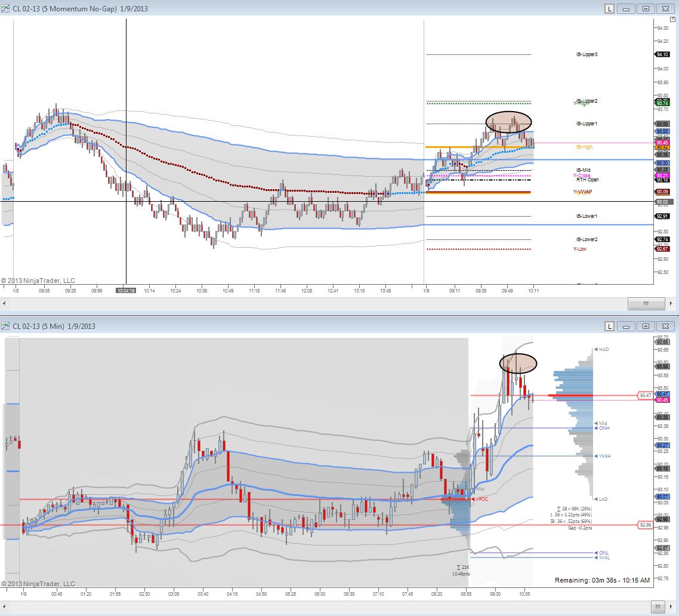Click the Remaining 03m 38s bar timer text
The height and width of the screenshot is (616, 679).
pyautogui.click(x=603, y=580)
